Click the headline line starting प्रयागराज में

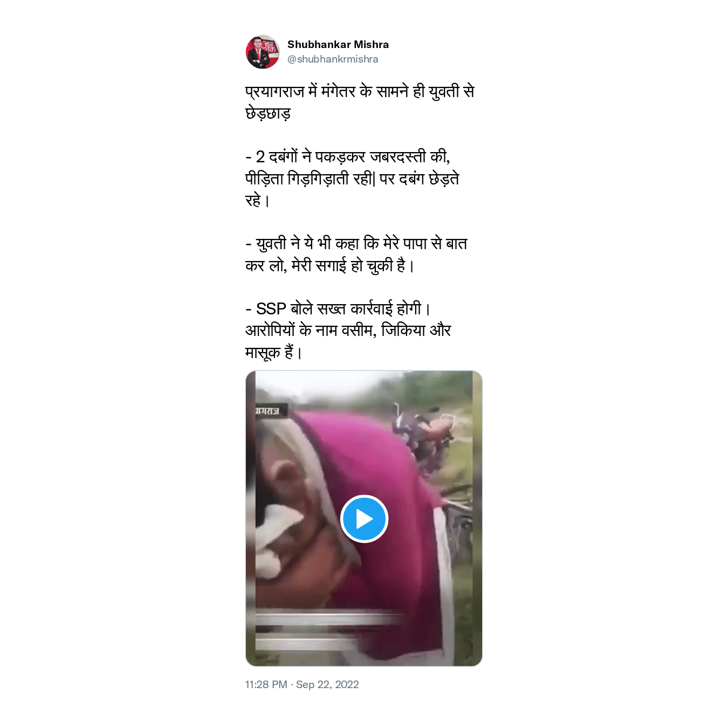[360, 92]
